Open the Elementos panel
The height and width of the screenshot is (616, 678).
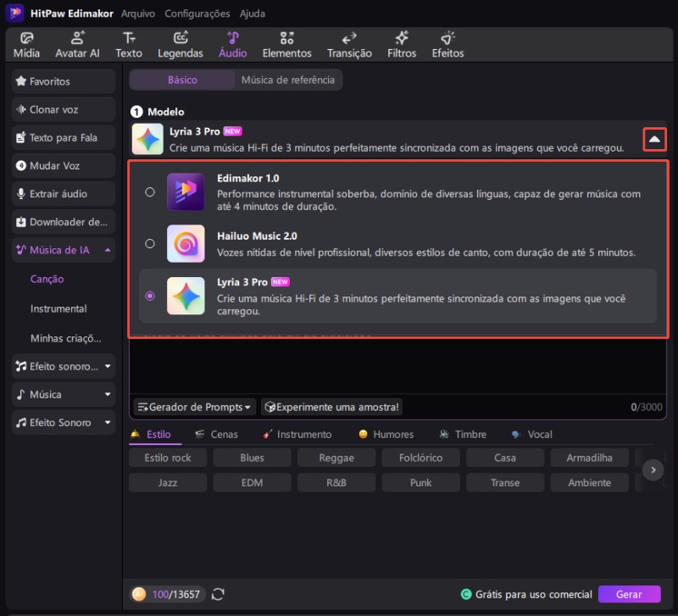pos(286,45)
